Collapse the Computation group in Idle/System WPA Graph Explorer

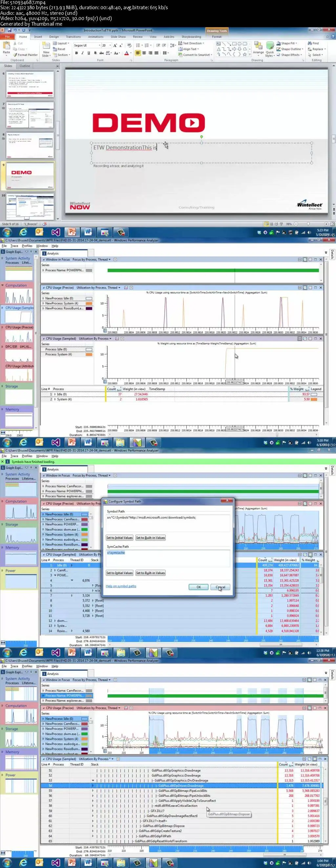point(3,285)
